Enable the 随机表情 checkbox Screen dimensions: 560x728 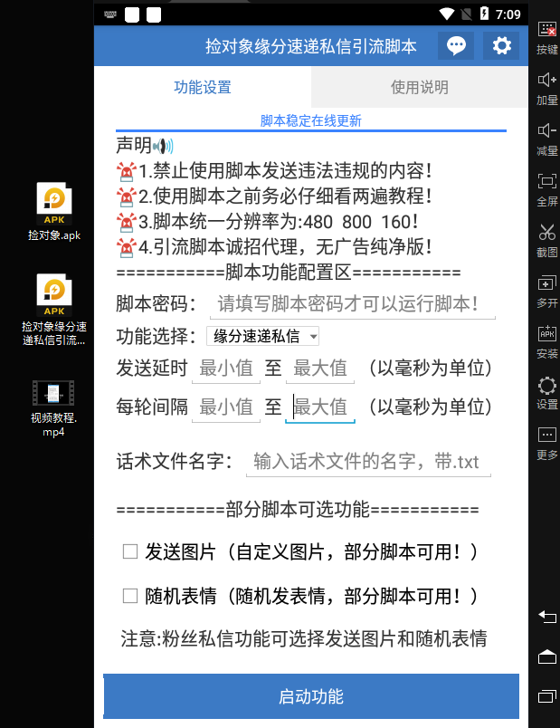coord(130,596)
